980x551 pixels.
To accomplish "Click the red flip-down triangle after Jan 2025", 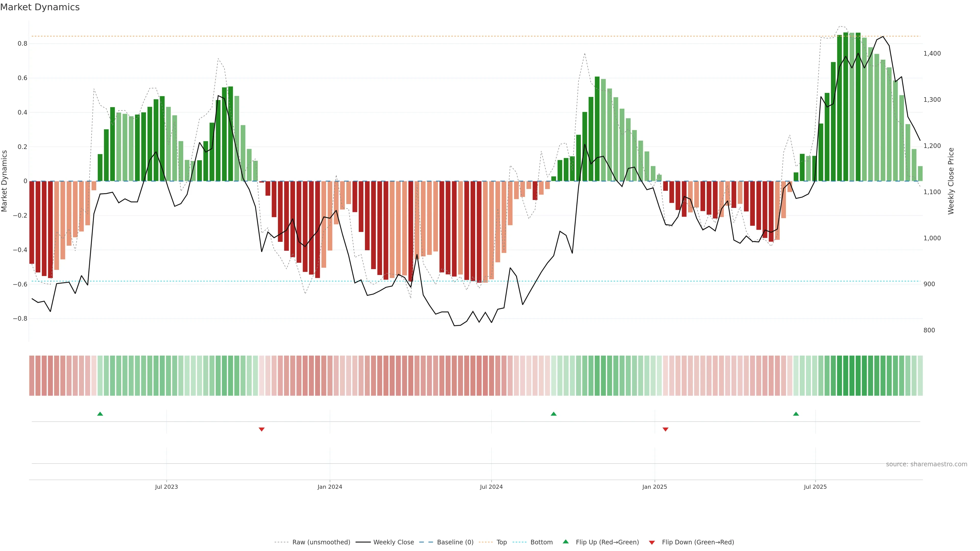I will pos(665,429).
